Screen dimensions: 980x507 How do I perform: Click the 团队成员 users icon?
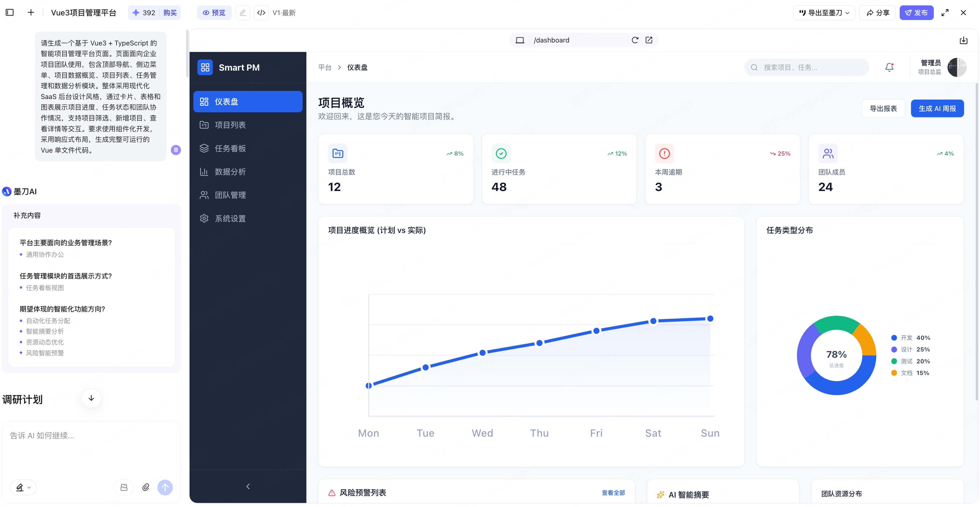click(828, 153)
